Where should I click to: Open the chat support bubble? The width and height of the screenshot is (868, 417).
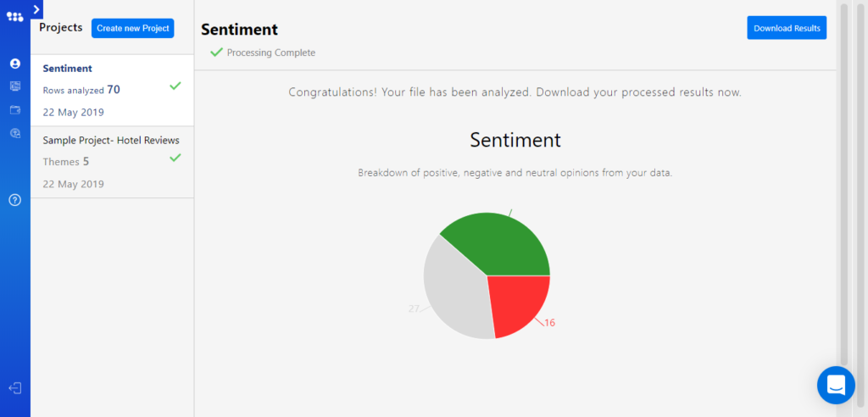coord(836,385)
